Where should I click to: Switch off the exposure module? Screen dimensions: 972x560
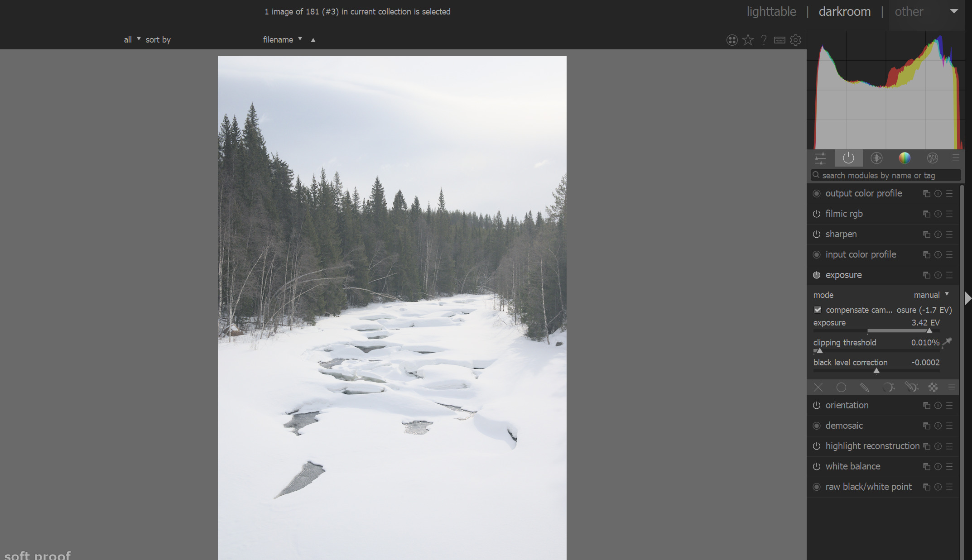tap(817, 275)
